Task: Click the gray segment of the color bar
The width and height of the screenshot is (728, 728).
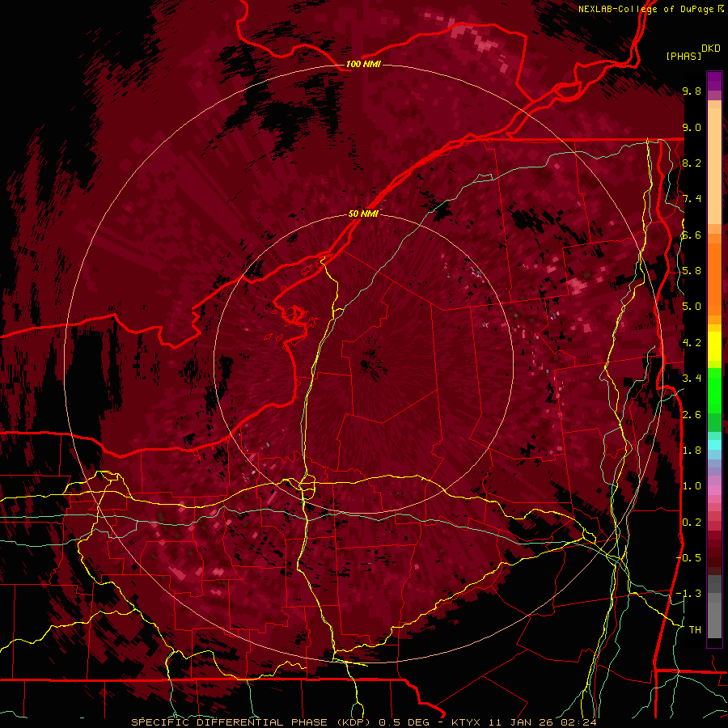Action: 714,606
